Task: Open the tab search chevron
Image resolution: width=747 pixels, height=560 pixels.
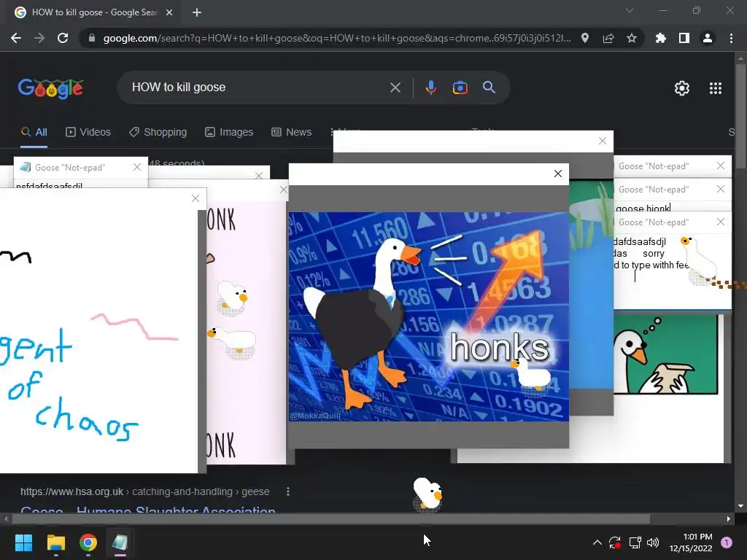Action: pyautogui.click(x=630, y=10)
